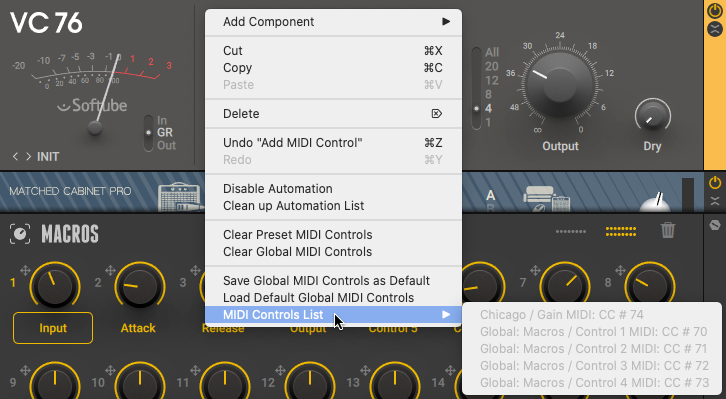The image size is (726, 399).
Task: Toggle VC 76 power button
Action: click(x=715, y=11)
